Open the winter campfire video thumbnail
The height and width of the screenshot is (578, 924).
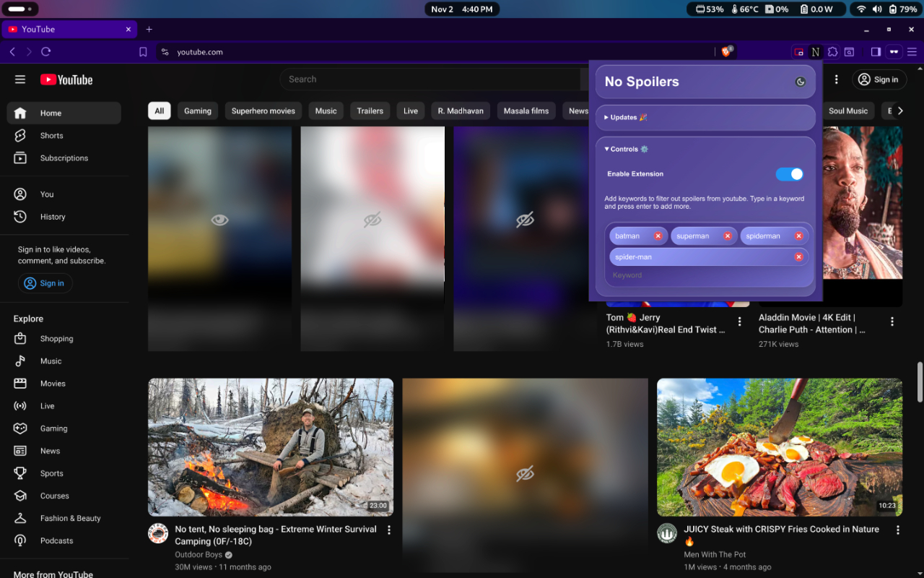click(x=271, y=447)
